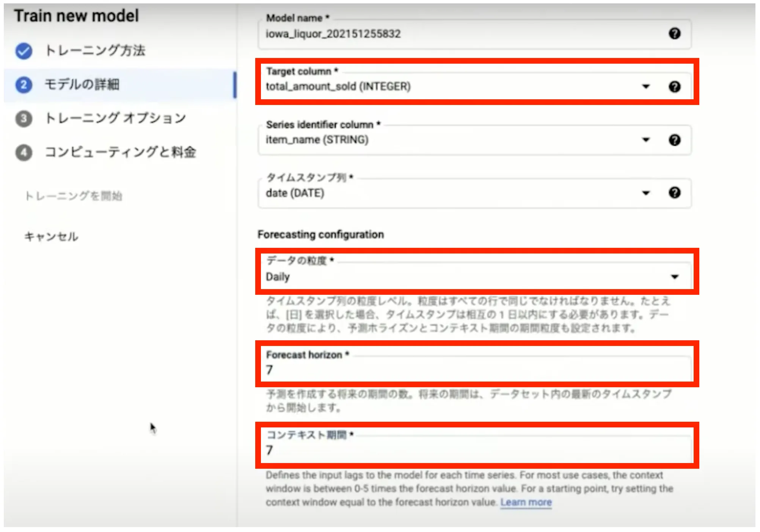Select date (DATE) value text
This screenshot has width=760, height=532.
[x=295, y=193]
